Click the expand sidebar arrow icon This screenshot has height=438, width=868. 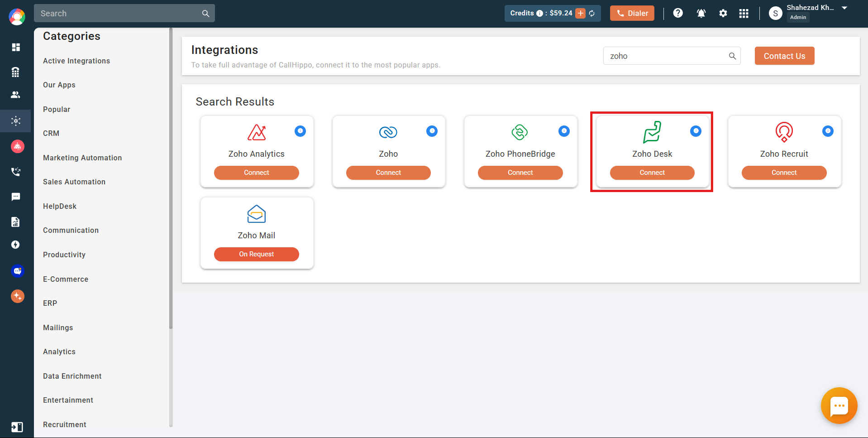(x=17, y=427)
